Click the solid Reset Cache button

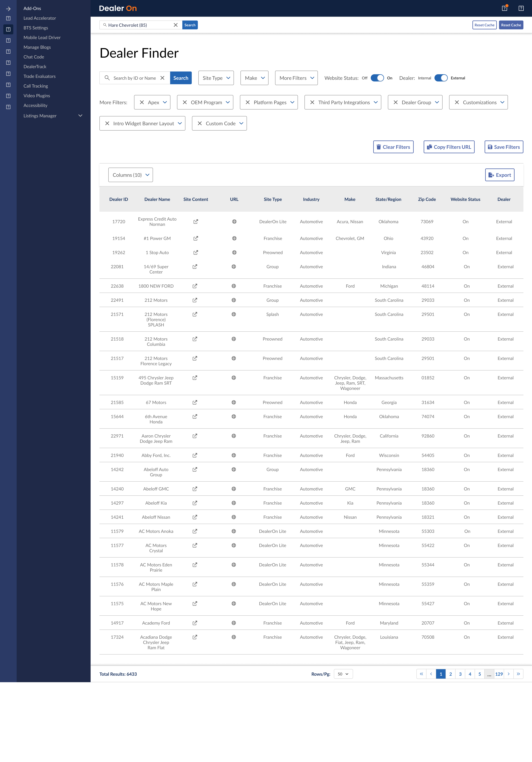(x=511, y=25)
